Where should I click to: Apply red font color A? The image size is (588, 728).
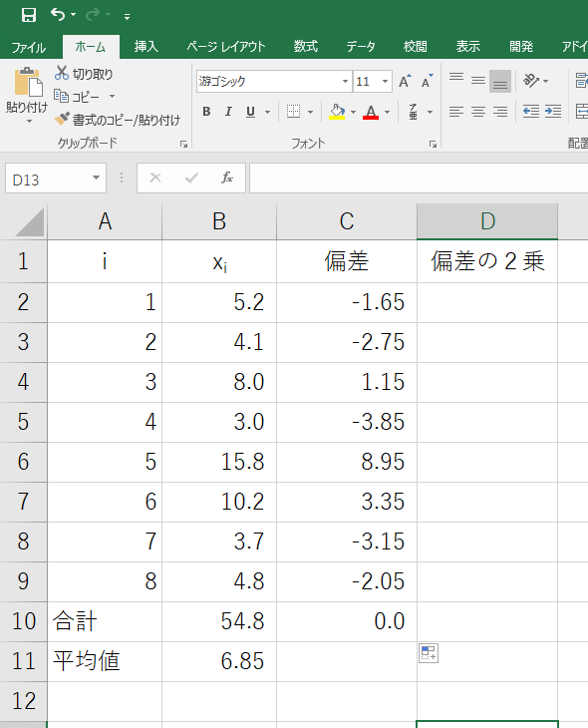(371, 112)
